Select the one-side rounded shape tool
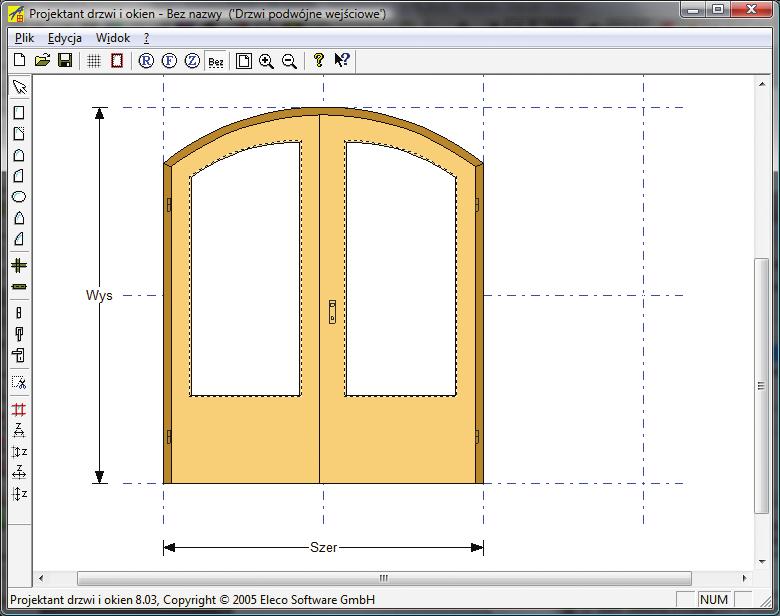 point(19,176)
